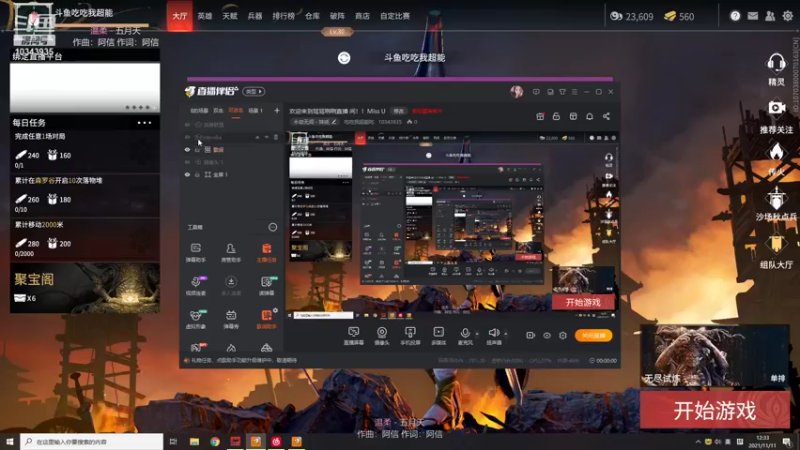Open the game settings gear at top right
This screenshot has width=800, height=450.
pyautogui.click(x=788, y=16)
